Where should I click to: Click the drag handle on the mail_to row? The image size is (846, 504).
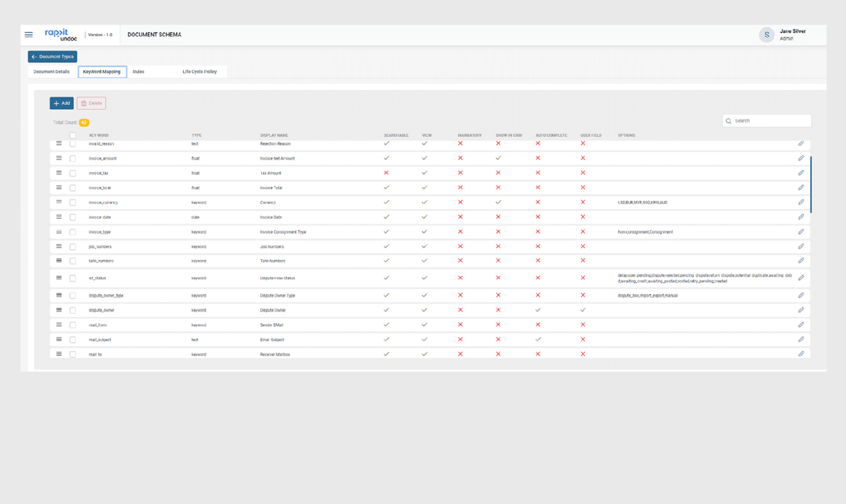(x=59, y=354)
